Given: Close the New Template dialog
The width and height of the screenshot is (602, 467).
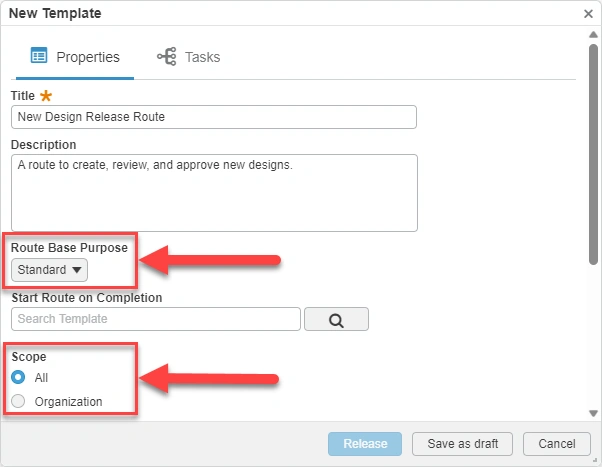Looking at the screenshot, I should tap(589, 14).
